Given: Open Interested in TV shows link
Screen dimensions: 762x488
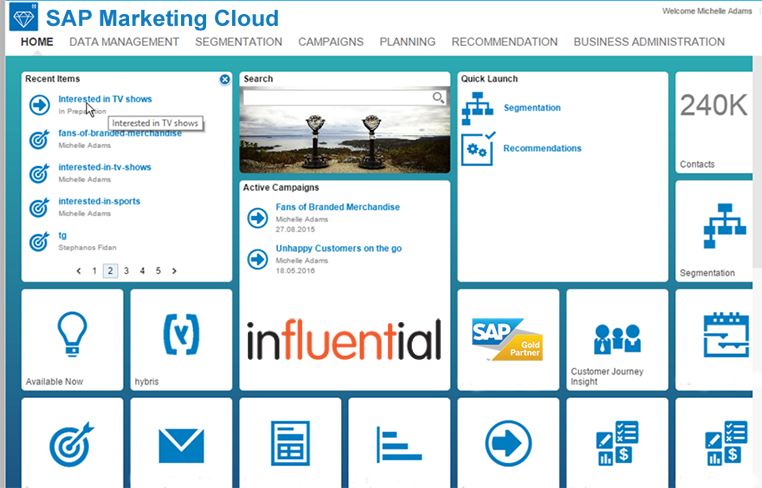Looking at the screenshot, I should coord(105,99).
